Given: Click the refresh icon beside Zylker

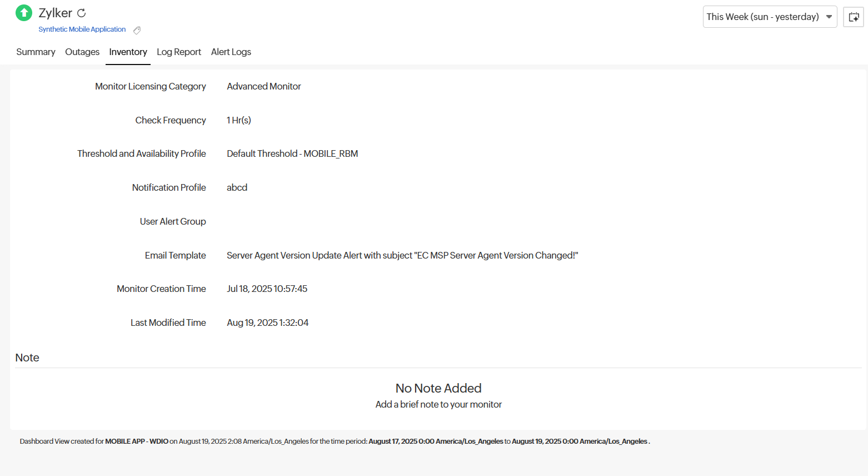Looking at the screenshot, I should coord(82,13).
